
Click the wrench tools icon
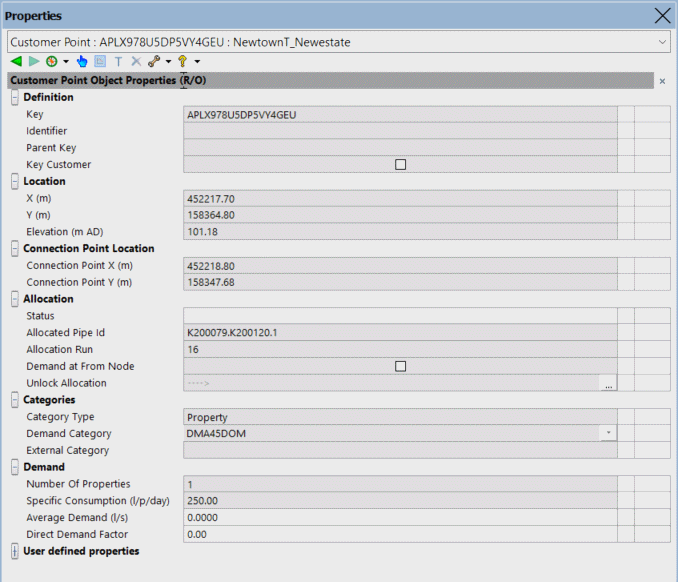(x=154, y=61)
